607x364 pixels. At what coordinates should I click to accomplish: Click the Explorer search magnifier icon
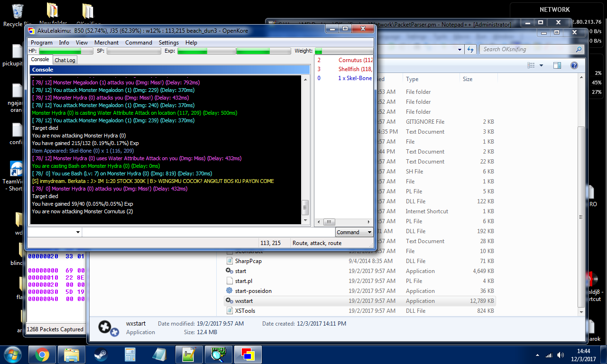579,49
